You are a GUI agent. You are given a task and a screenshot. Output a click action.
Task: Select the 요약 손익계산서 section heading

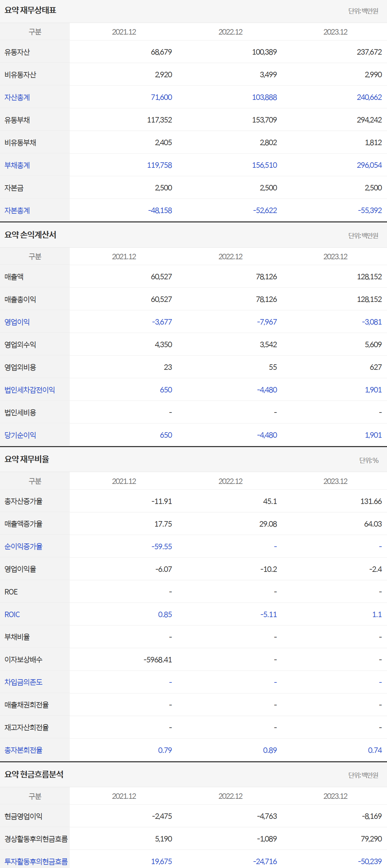point(30,235)
